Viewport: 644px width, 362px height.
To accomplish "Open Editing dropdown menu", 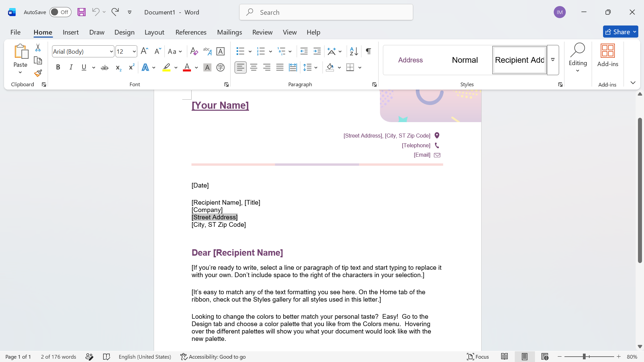I will pyautogui.click(x=578, y=58).
